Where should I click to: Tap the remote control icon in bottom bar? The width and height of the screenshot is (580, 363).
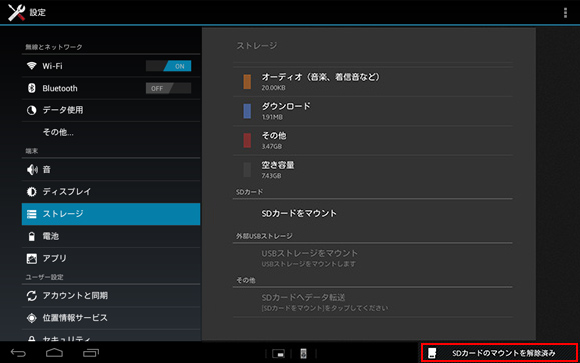(303, 353)
